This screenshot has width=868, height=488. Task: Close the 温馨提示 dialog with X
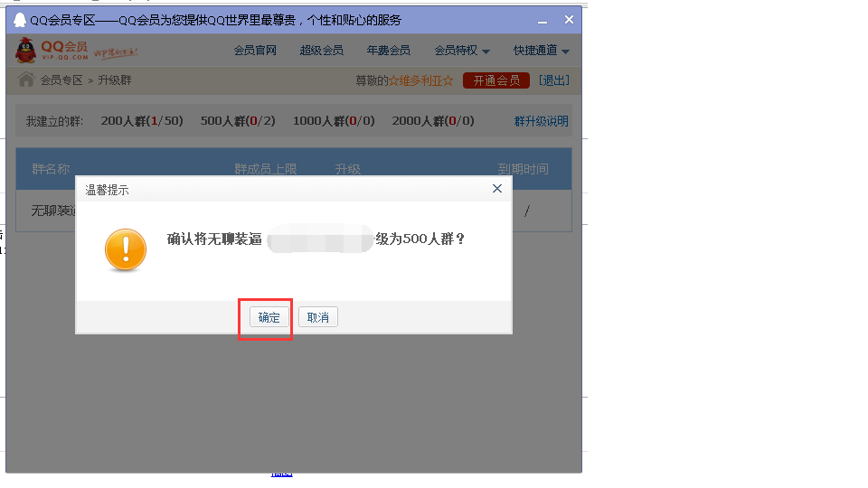pyautogui.click(x=497, y=189)
